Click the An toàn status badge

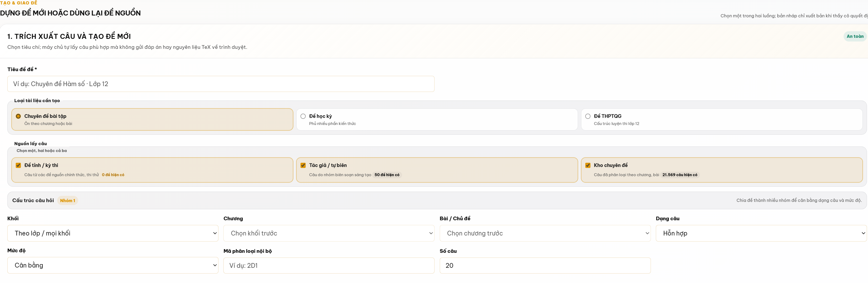coord(855,36)
